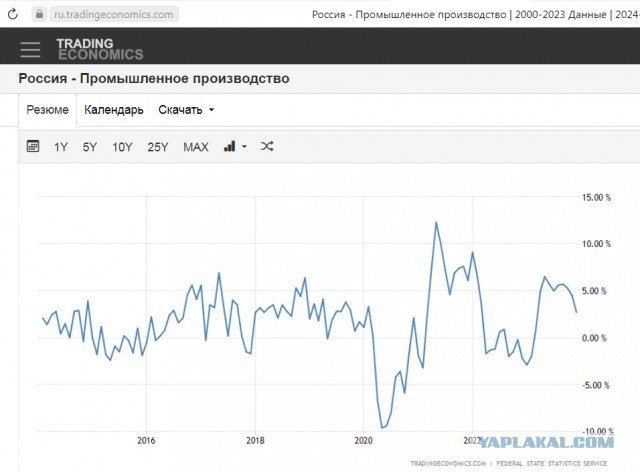
Task: Click the 2020 x-axis label
Action: point(363,441)
